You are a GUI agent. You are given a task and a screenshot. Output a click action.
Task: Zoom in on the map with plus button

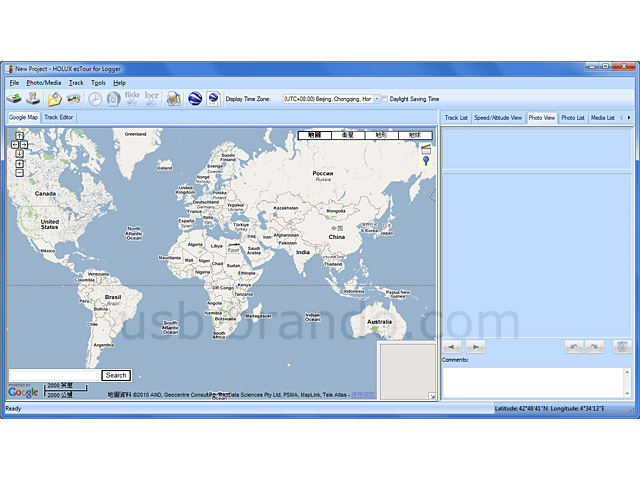(19, 164)
